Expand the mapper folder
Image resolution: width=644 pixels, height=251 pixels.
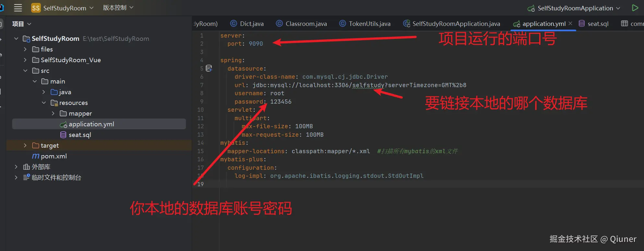coord(53,113)
